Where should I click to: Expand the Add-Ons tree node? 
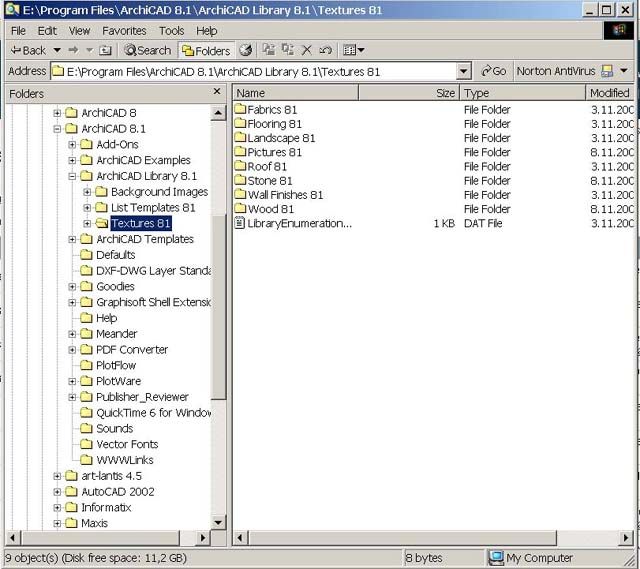tap(72, 144)
